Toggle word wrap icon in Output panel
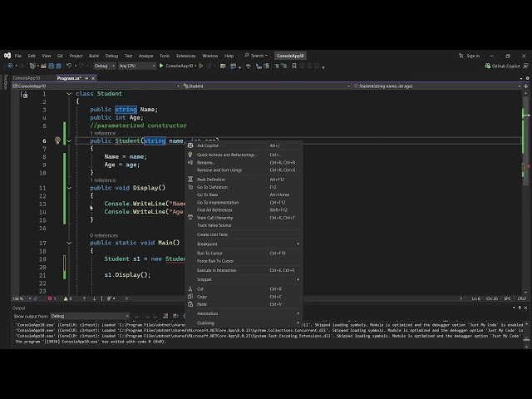The height and width of the screenshot is (399, 532). 175,316
